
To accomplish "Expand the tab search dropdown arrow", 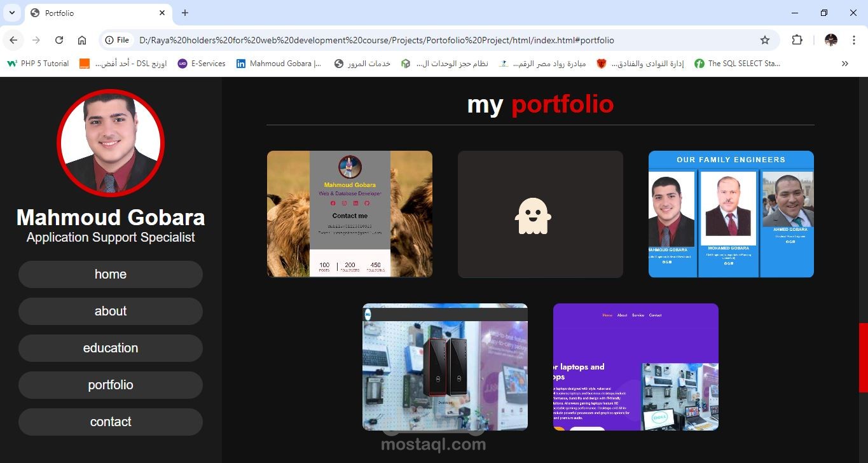I will 12,13.
